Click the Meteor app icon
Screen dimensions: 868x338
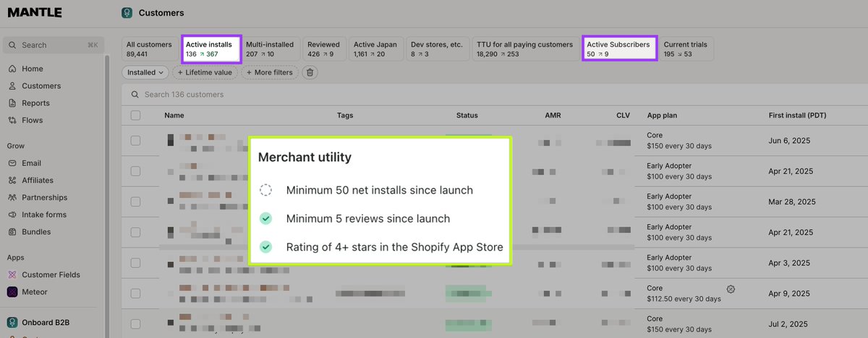[x=12, y=292]
